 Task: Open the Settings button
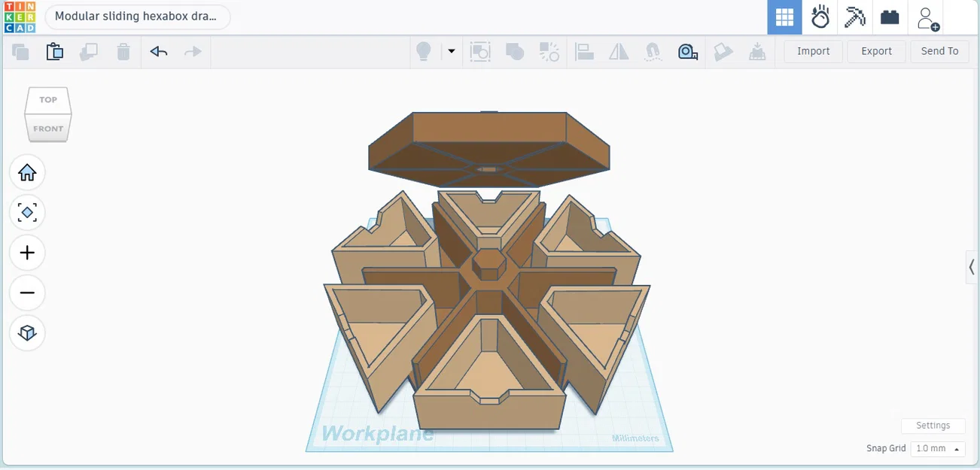933,426
